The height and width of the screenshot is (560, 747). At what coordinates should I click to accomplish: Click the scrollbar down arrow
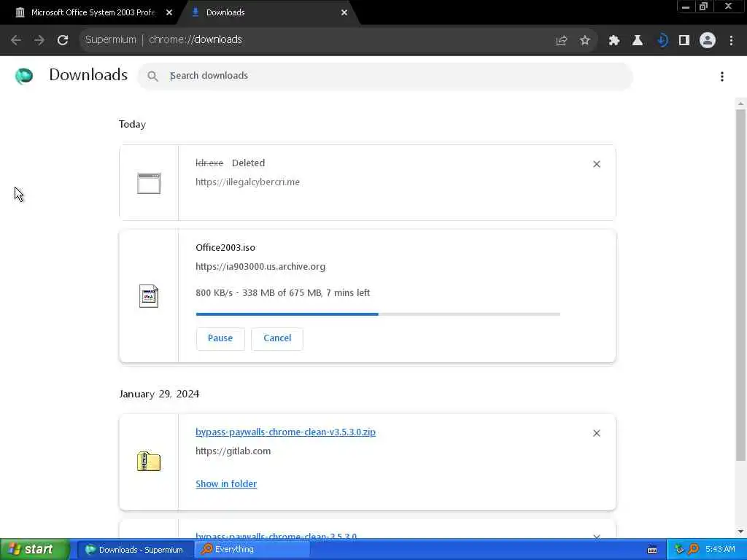tap(740, 532)
